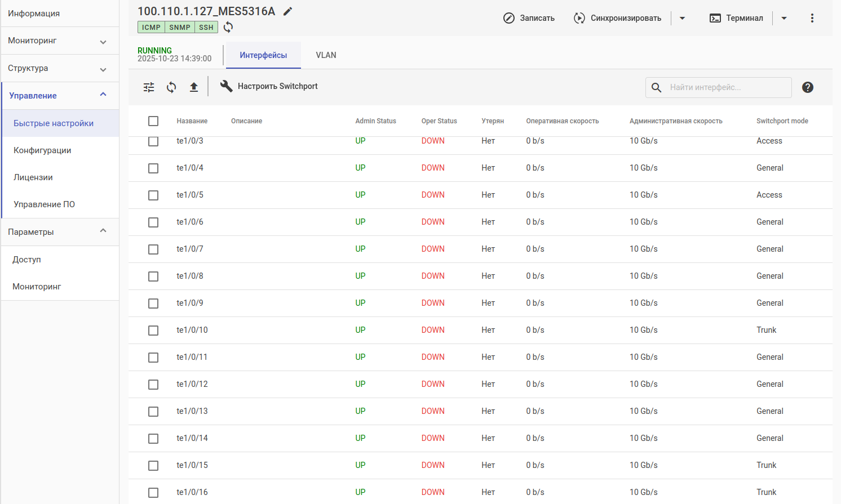
Task: Open the filter settings sliders icon
Action: 149,87
